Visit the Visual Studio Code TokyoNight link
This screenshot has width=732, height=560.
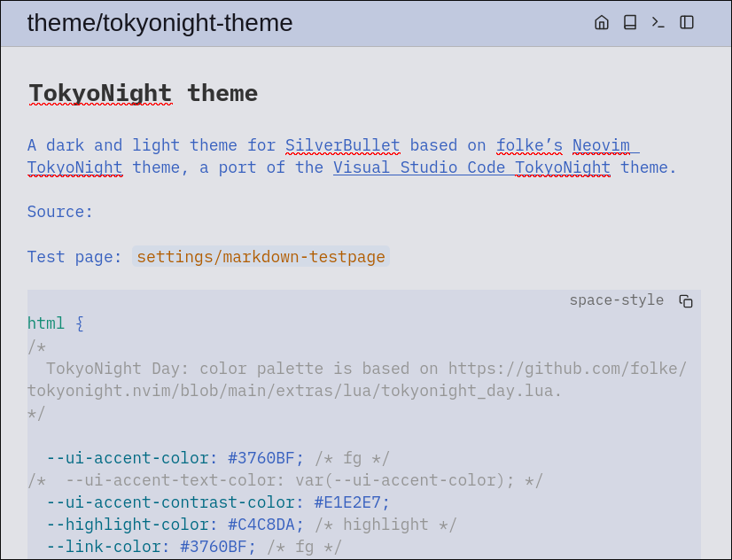point(471,167)
